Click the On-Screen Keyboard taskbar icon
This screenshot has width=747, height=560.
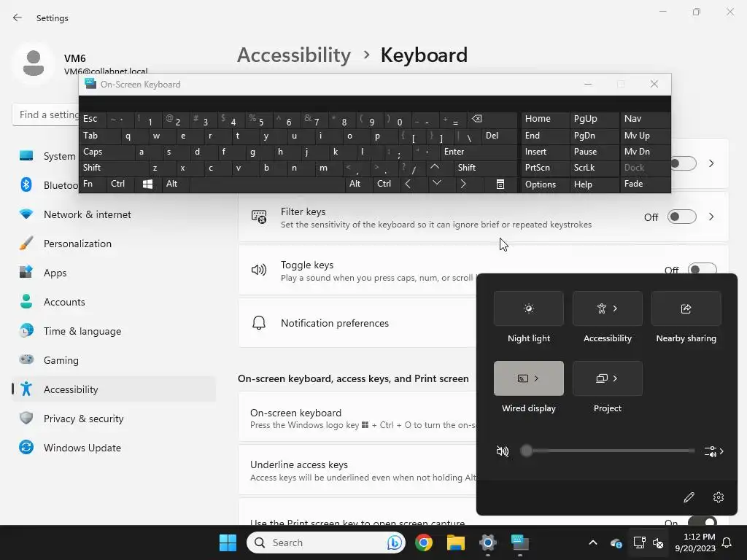pyautogui.click(x=519, y=542)
